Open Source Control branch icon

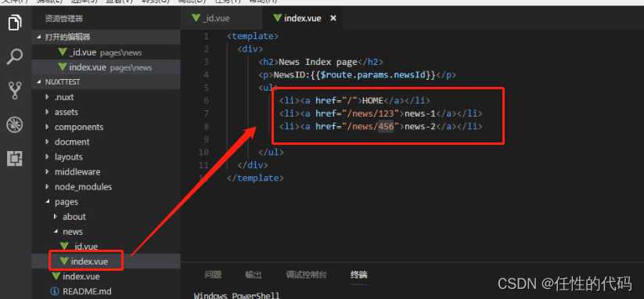(x=15, y=90)
